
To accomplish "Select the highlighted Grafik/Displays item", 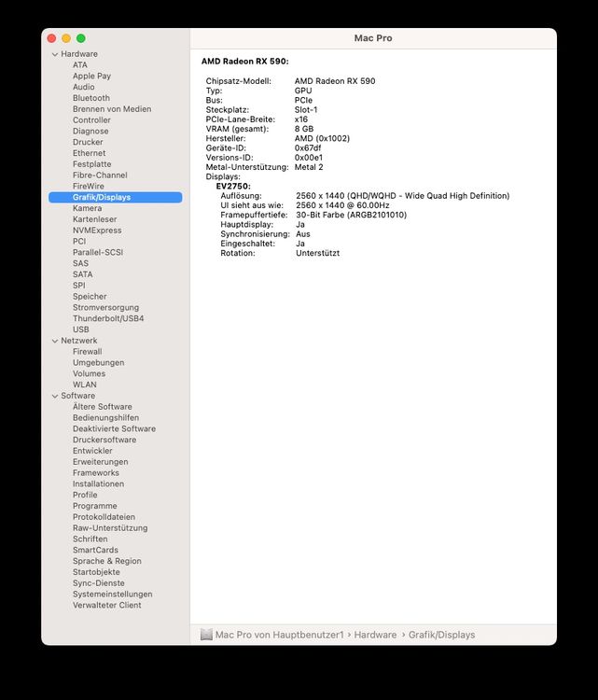I will tap(115, 197).
